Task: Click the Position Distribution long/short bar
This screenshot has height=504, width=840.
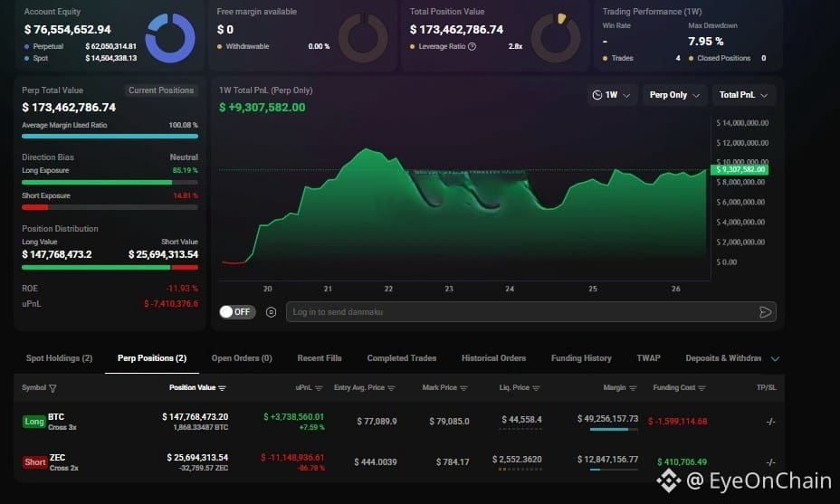Action: point(110,267)
